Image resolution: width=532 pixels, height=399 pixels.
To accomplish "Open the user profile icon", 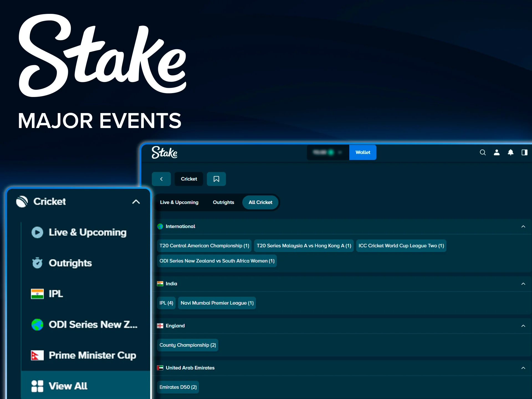I will coord(497,152).
